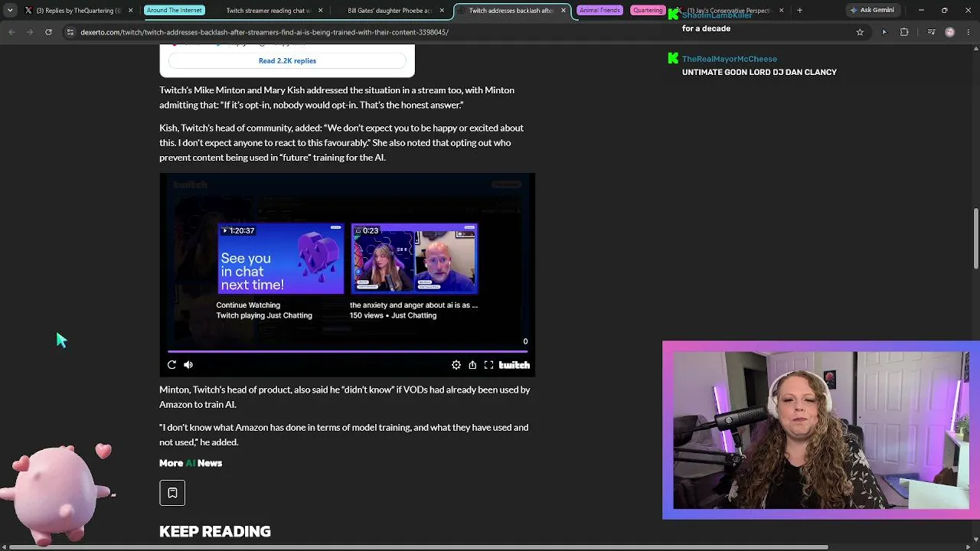Click 'UNTIMATE GOON LORD DJ DAN CLANCY' chat message
This screenshot has width=980, height=551.
759,72
